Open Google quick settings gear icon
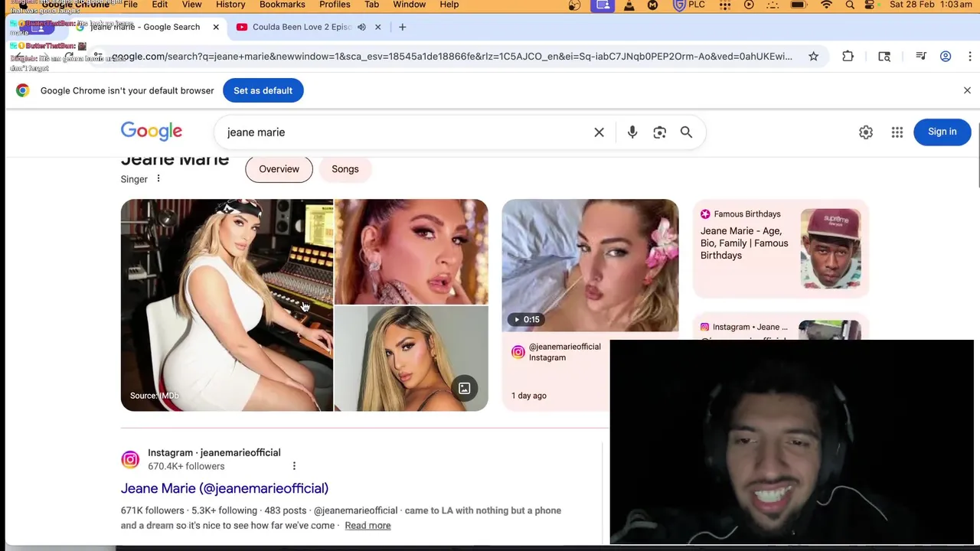This screenshot has height=551, width=980. pos(866,132)
